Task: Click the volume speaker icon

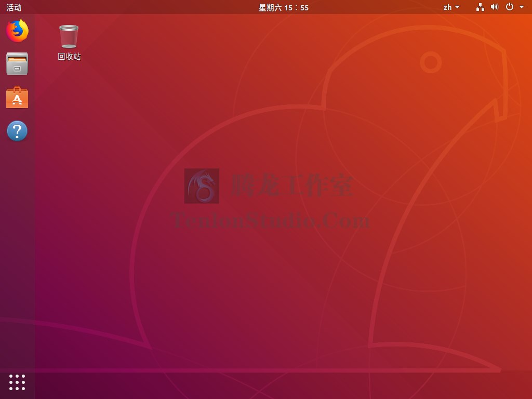Action: click(495, 7)
